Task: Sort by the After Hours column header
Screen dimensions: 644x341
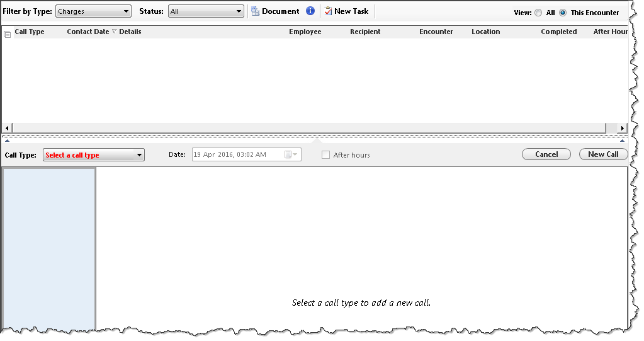Action: [611, 32]
